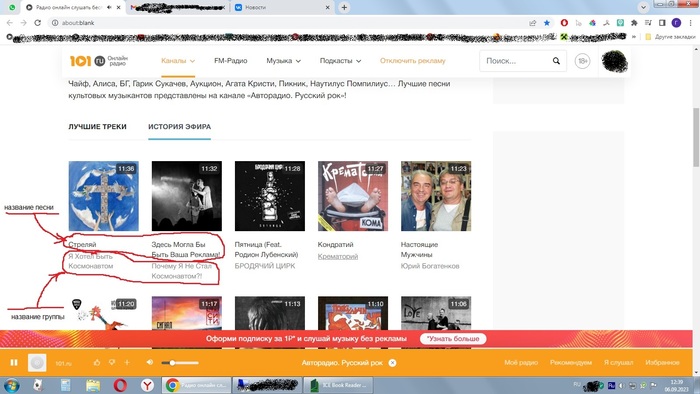
Task: Add the track using the plus icon
Action: 127,362
